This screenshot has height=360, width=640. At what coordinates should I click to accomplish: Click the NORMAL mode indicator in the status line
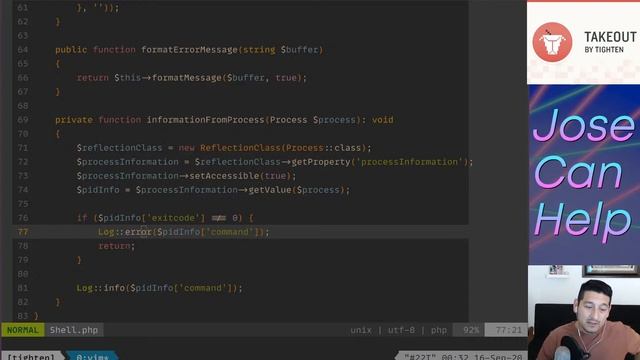coord(22,330)
